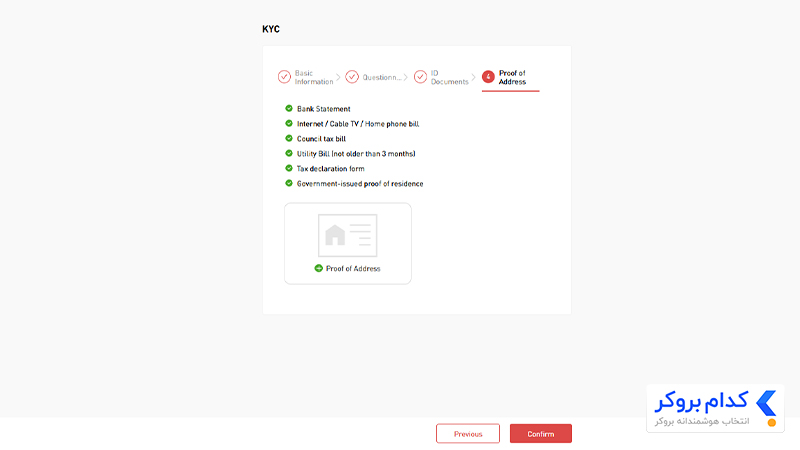
Task: Go to the ID Documents step tab
Action: click(441, 77)
